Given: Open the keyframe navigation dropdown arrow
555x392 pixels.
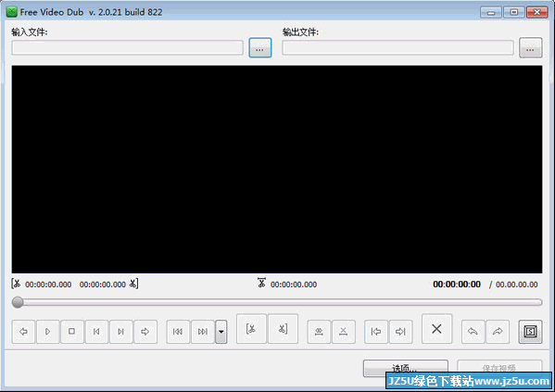Looking at the screenshot, I should 221,332.
